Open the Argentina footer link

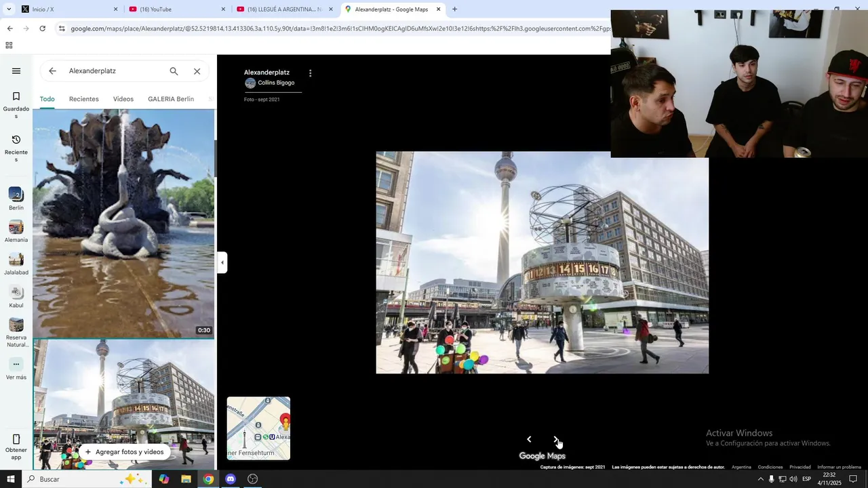[741, 467]
